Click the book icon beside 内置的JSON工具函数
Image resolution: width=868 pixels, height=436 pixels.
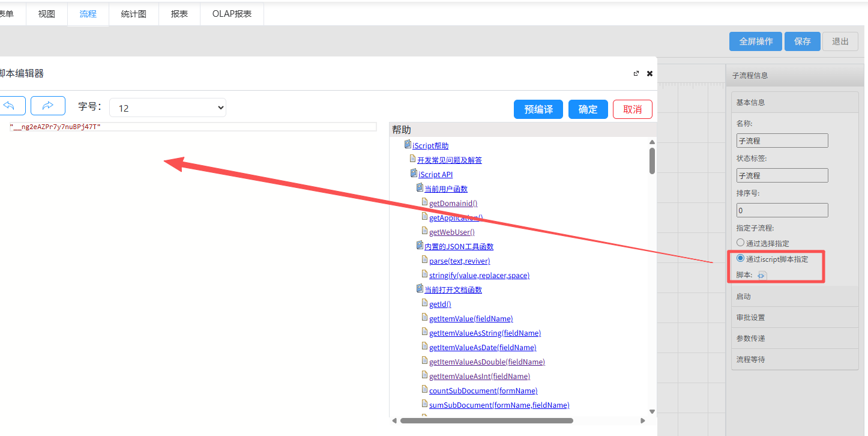point(420,246)
